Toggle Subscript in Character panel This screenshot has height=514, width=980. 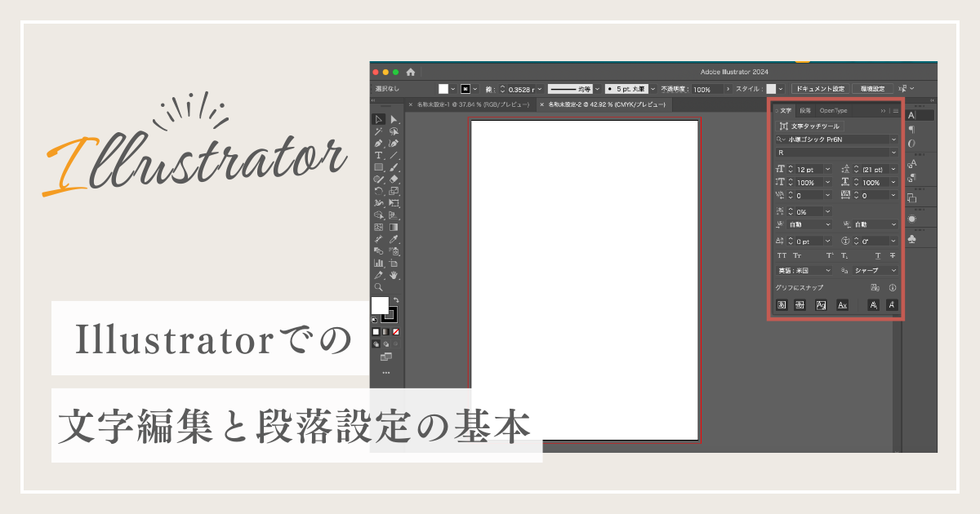[x=845, y=256]
